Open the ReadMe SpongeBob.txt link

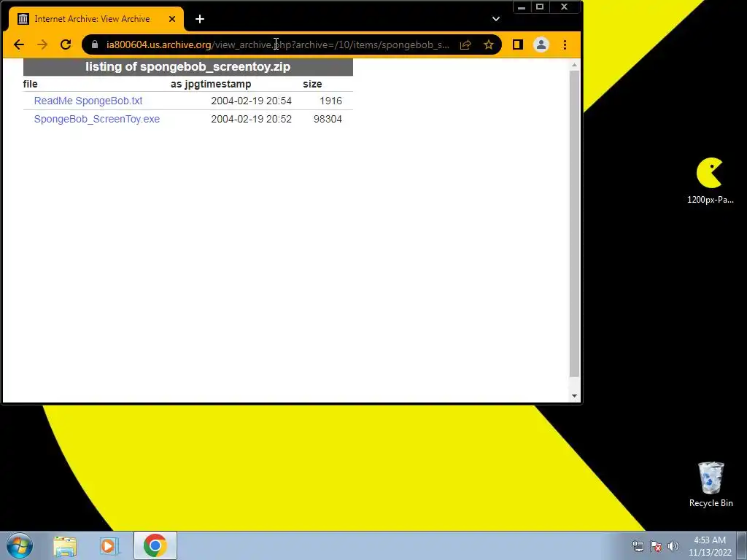pos(88,101)
